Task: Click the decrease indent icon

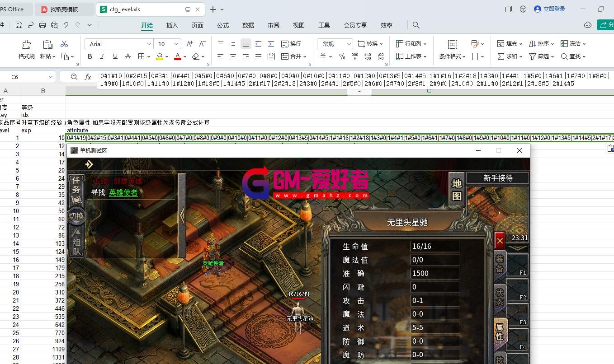Action: [259, 44]
